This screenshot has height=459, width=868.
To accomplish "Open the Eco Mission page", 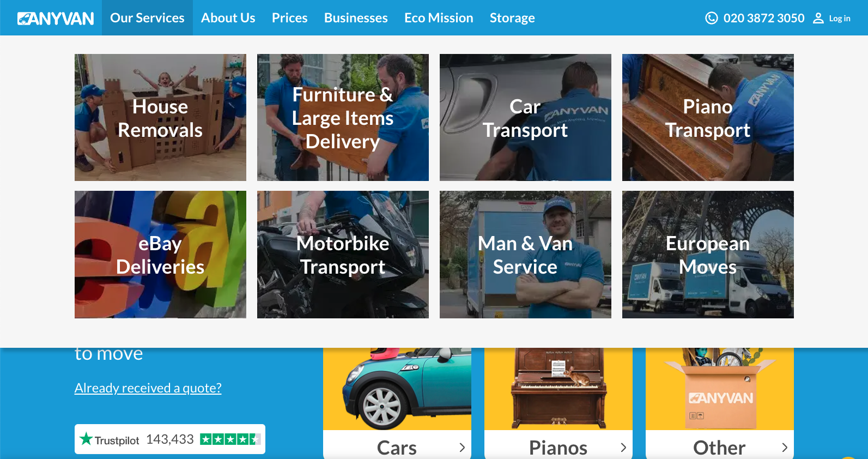I will click(x=439, y=18).
